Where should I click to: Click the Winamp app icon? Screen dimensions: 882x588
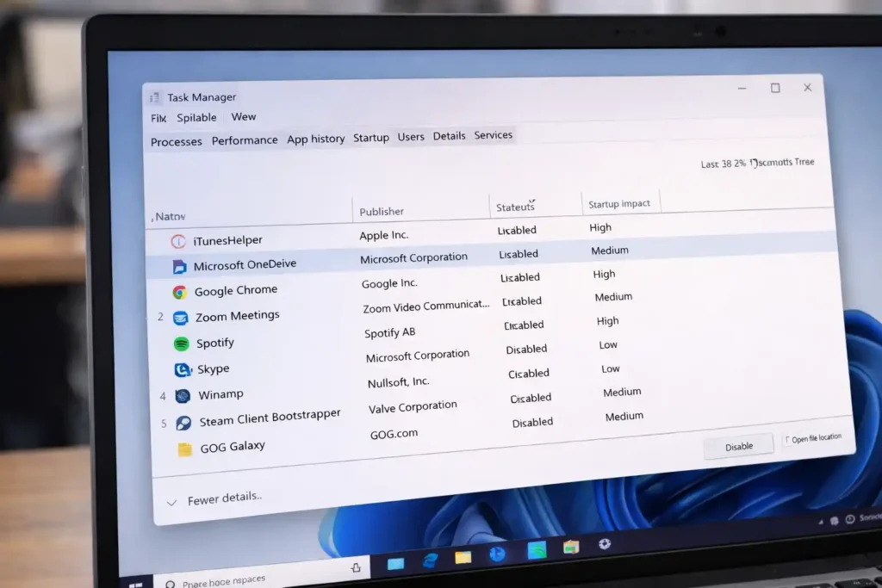[x=183, y=396]
